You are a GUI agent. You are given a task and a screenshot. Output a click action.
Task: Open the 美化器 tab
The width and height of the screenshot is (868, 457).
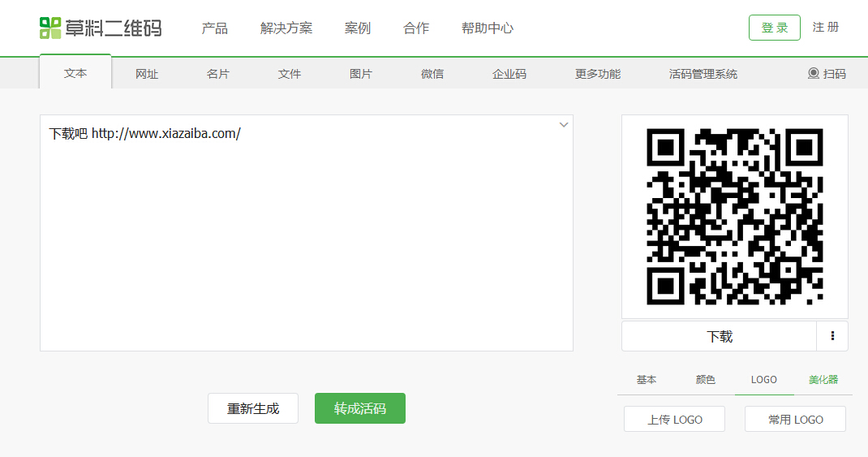click(x=823, y=380)
